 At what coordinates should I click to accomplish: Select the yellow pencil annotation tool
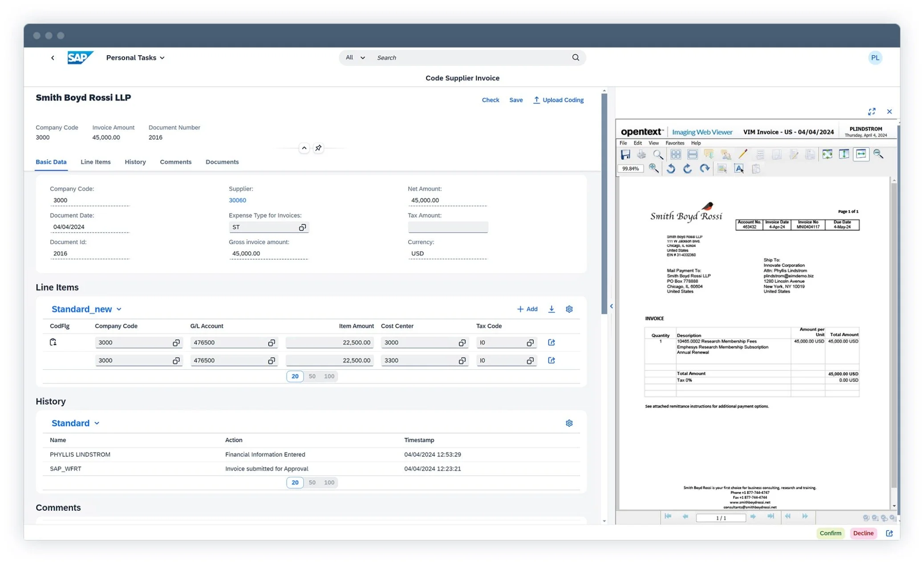coord(742,154)
